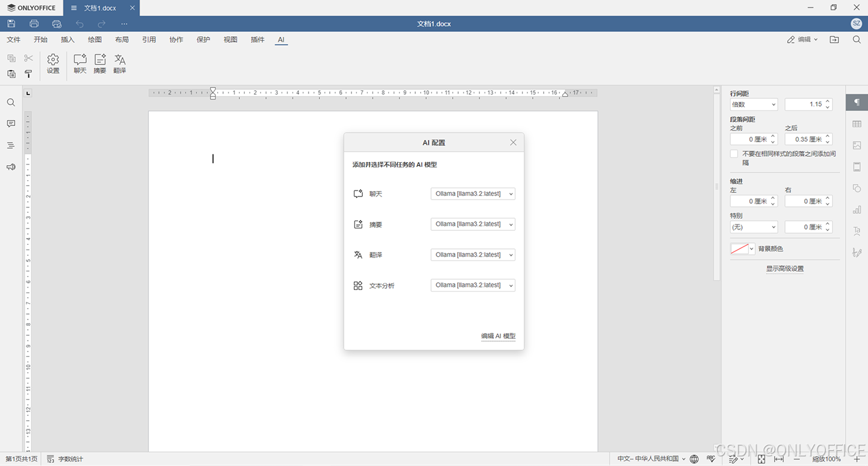Click the 编辑 AI 模型 link
The width and height of the screenshot is (868, 466).
[498, 336]
